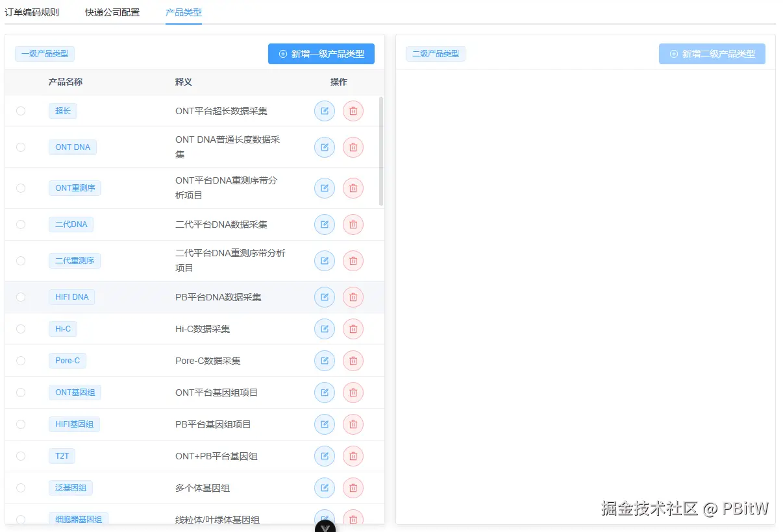Select the ONT基因组 radio button
The width and height of the screenshot is (783, 532).
click(x=21, y=393)
